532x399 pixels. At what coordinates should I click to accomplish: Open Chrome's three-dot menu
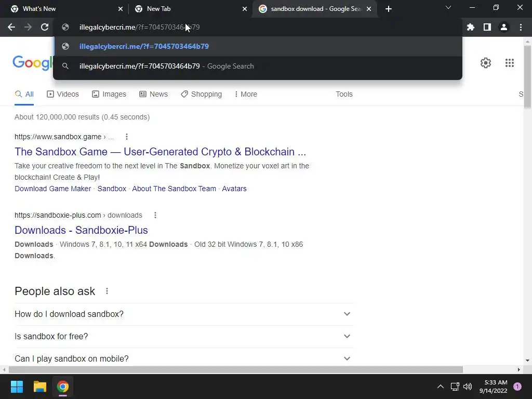pos(521,27)
